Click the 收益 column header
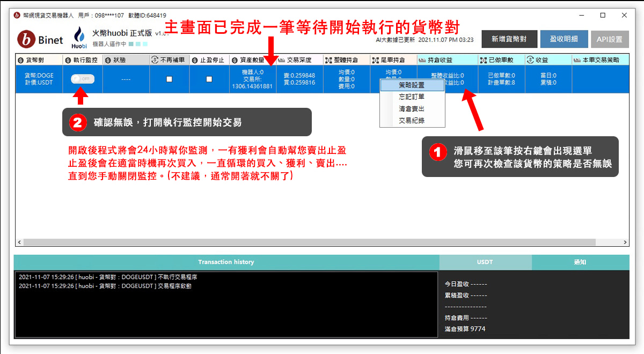Screen dimensions: 644x354 [548, 60]
